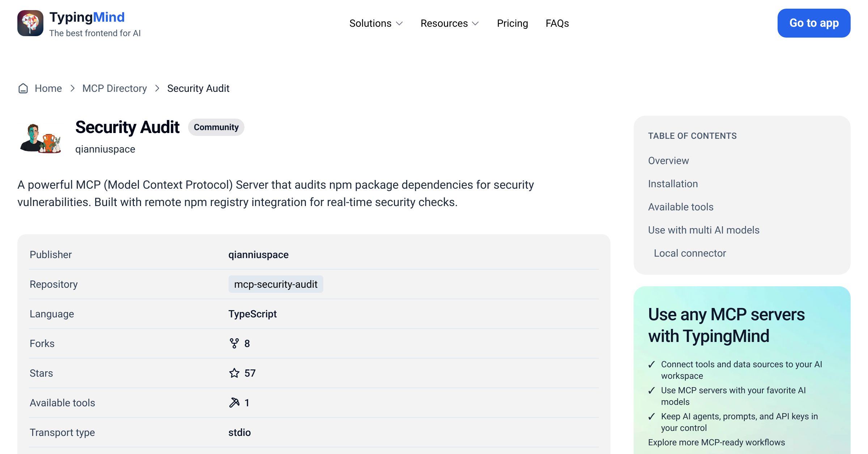Click the TABLE OF CONTENTS heading

692,136
